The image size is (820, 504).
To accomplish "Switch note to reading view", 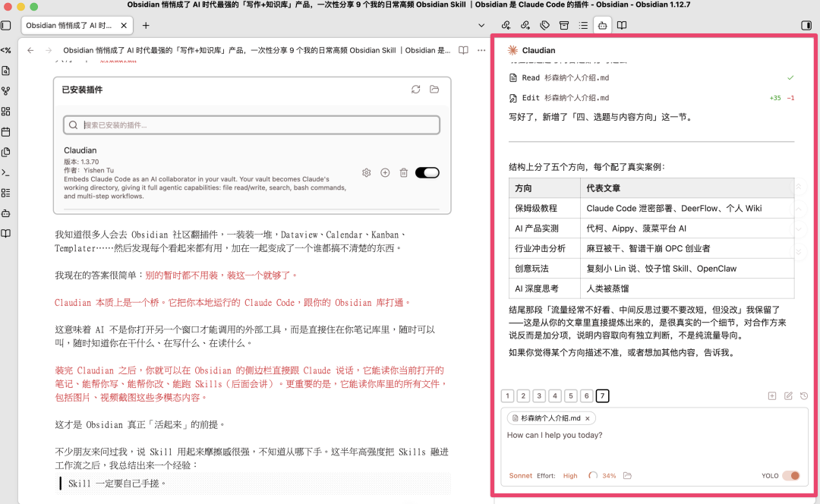I will coord(463,50).
